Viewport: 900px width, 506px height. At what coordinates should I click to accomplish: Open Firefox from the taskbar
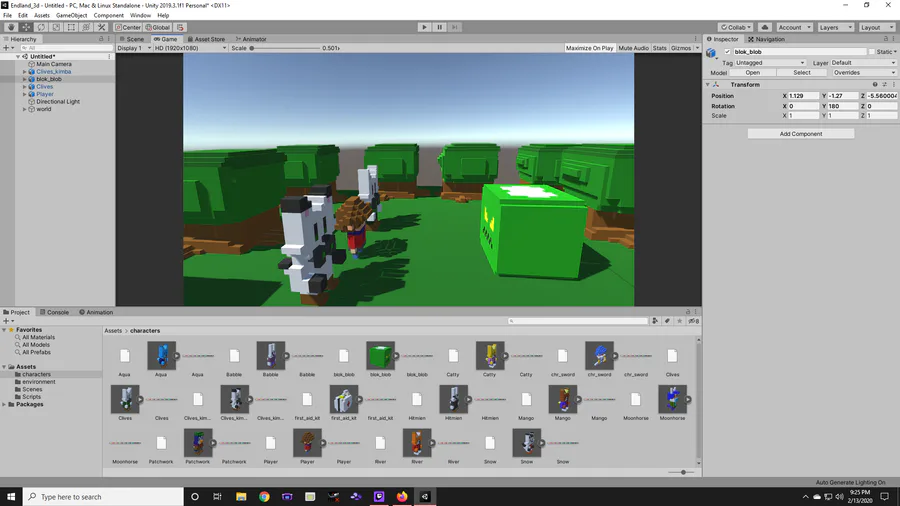coord(402,496)
